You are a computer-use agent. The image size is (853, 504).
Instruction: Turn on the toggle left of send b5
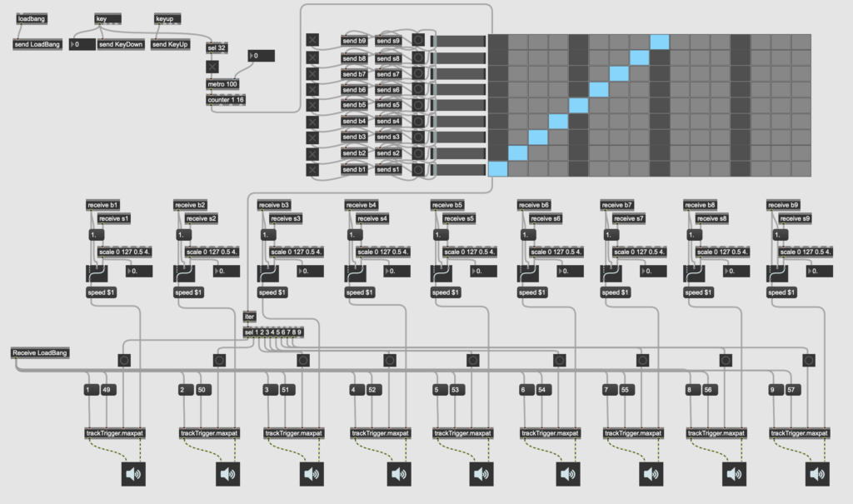coord(312,105)
